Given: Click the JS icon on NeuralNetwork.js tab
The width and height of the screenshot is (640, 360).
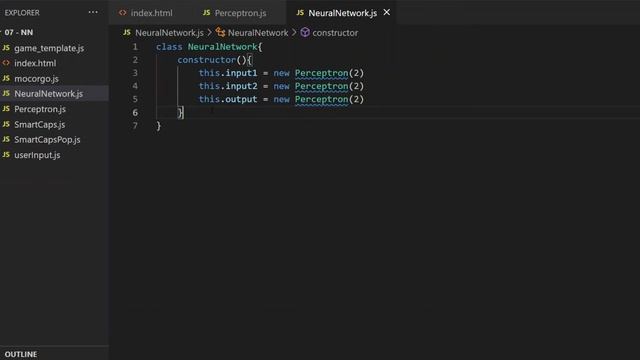Looking at the screenshot, I should tap(300, 13).
